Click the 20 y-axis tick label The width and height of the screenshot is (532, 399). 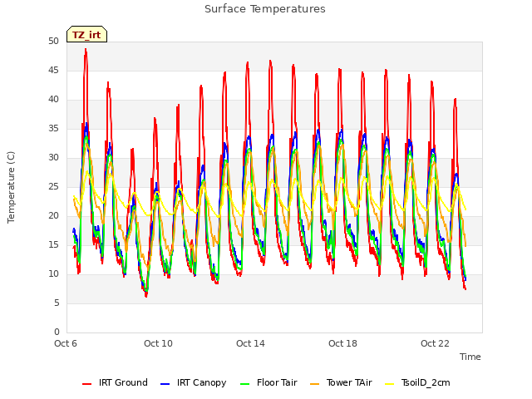click(53, 216)
